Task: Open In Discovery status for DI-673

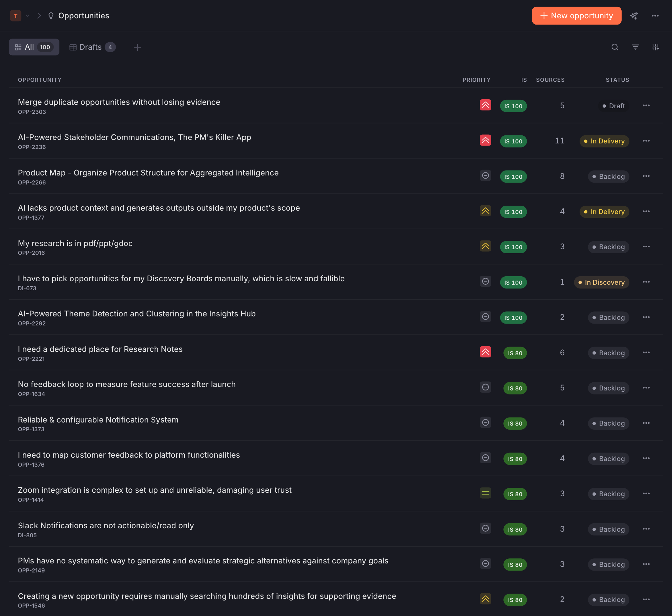Action: [602, 282]
